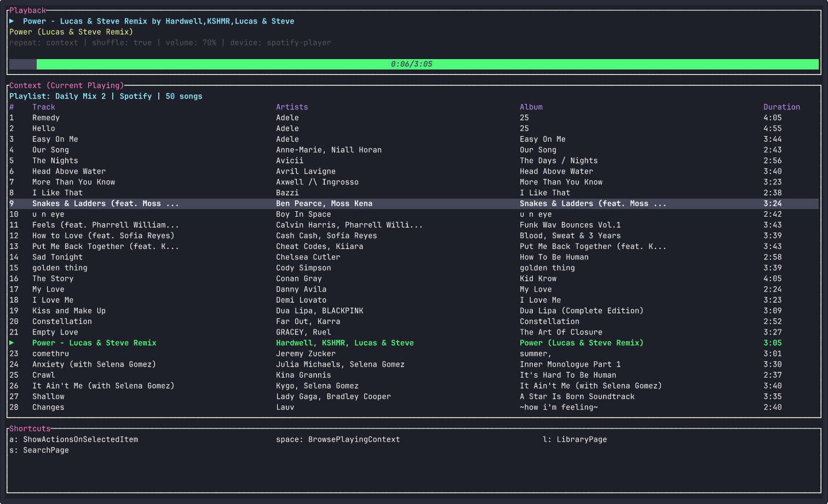This screenshot has width=828, height=504.
Task: Select the track Remedy by Adele
Action: (x=45, y=117)
